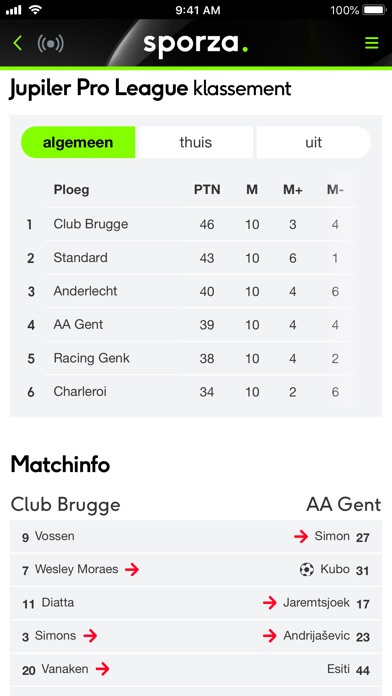Open the live radio broadcast icon
This screenshot has height=696, width=392.
point(50,44)
